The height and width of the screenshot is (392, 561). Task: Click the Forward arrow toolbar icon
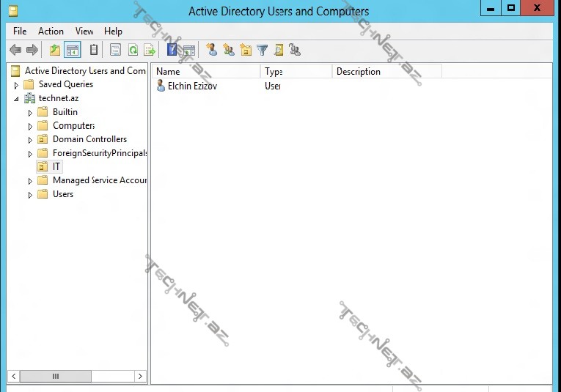pyautogui.click(x=32, y=50)
